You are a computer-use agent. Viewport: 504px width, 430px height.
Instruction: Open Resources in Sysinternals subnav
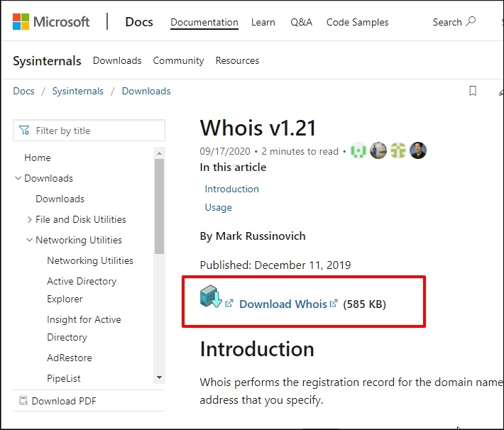point(237,60)
